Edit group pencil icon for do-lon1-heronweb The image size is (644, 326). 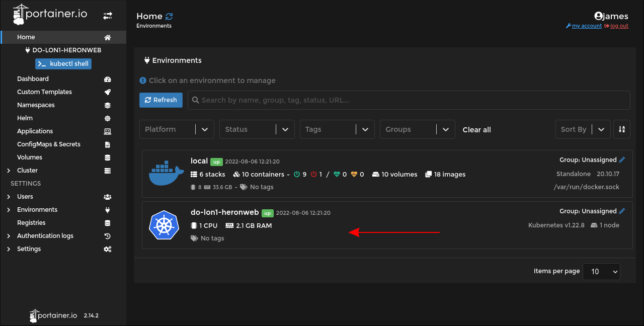click(622, 211)
